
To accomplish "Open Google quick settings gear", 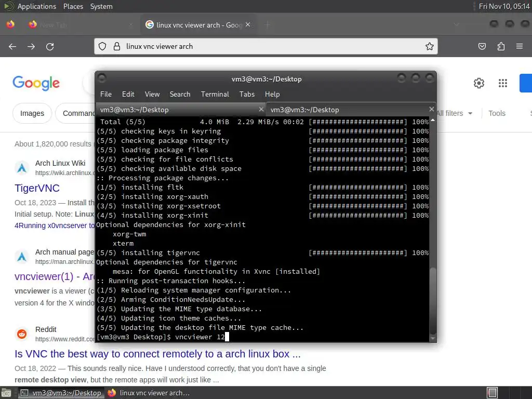I will tap(478, 83).
